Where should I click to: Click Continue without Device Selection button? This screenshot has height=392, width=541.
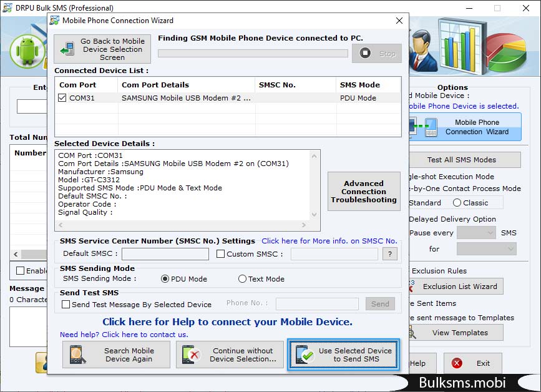(x=230, y=355)
